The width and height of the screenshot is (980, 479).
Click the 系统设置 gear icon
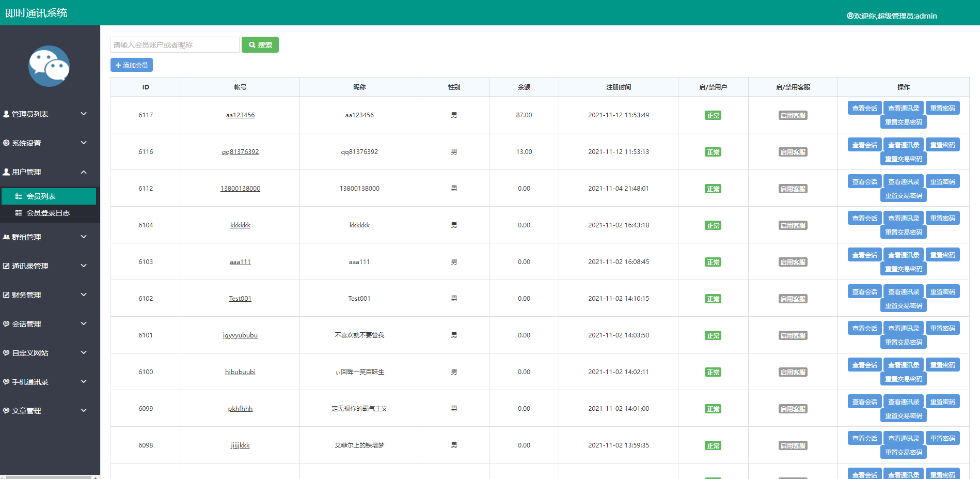[6, 143]
